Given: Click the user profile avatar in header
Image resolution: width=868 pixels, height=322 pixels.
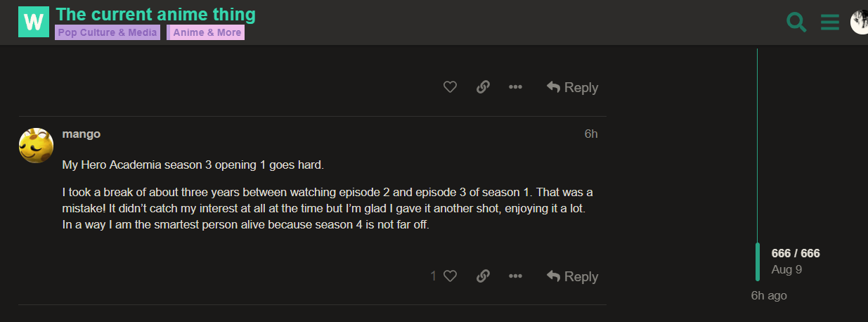Looking at the screenshot, I should point(860,22).
